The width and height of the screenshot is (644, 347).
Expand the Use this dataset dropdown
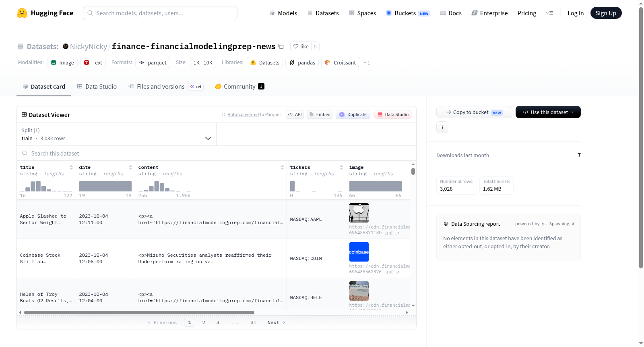tap(548, 112)
